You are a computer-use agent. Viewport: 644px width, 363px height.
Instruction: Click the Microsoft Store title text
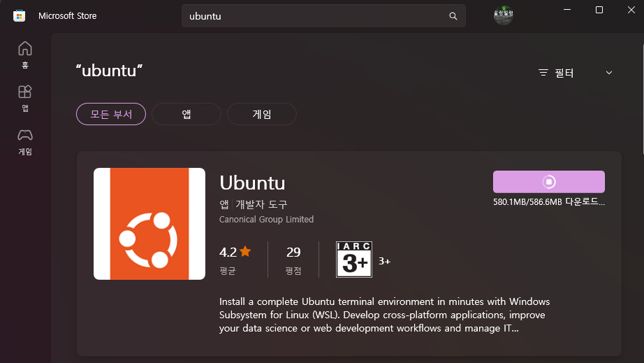67,16
